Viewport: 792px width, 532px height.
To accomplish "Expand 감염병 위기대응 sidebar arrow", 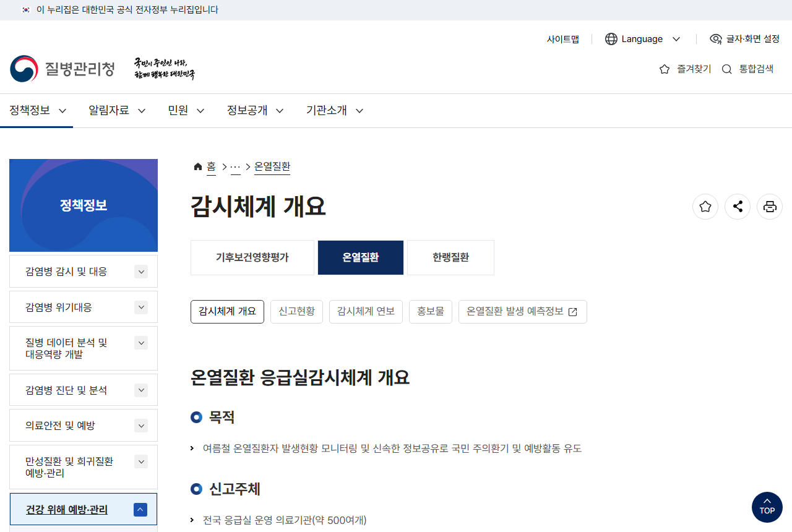I will [x=141, y=307].
